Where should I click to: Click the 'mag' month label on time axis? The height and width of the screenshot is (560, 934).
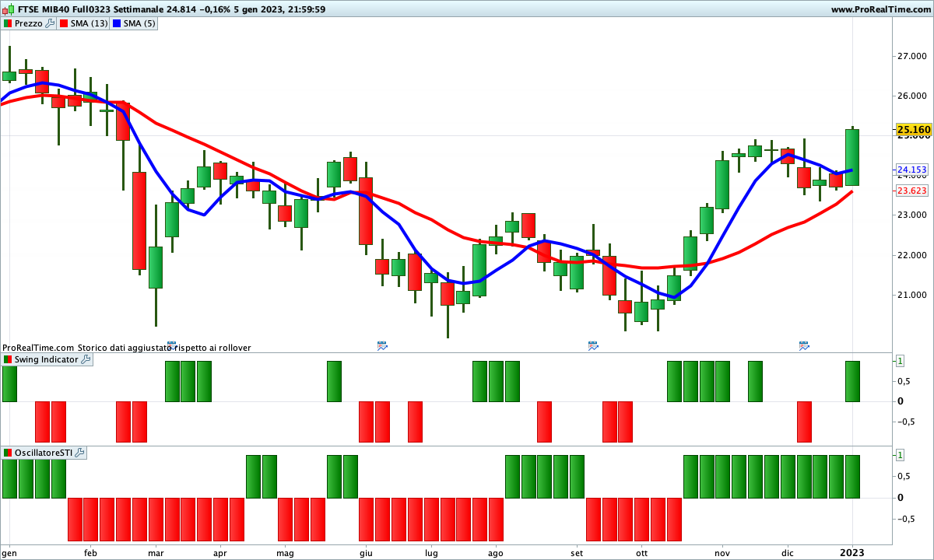[x=285, y=553]
